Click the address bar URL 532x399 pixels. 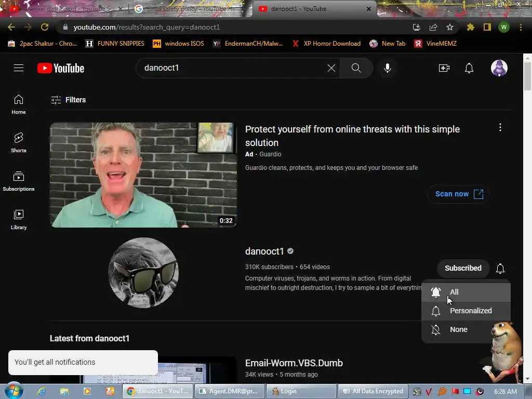[x=147, y=27]
